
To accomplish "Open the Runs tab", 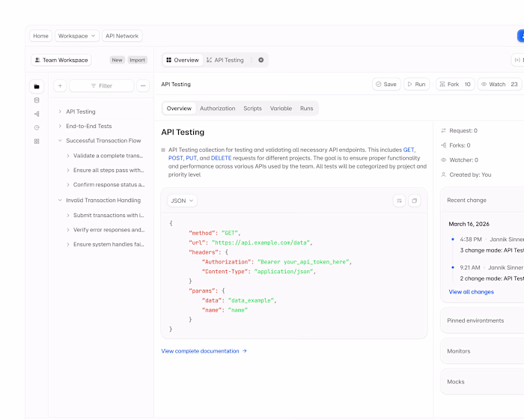I will (x=306, y=109).
